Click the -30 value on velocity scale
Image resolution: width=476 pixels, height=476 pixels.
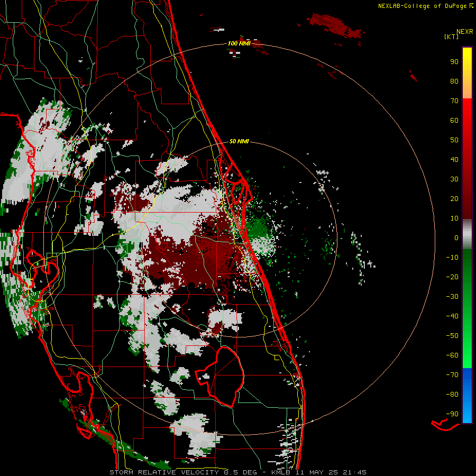pos(452,297)
